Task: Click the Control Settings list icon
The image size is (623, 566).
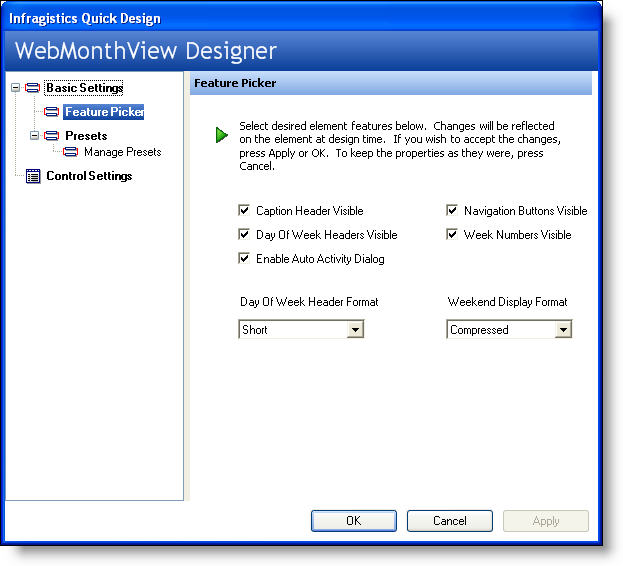Action: pyautogui.click(x=33, y=176)
